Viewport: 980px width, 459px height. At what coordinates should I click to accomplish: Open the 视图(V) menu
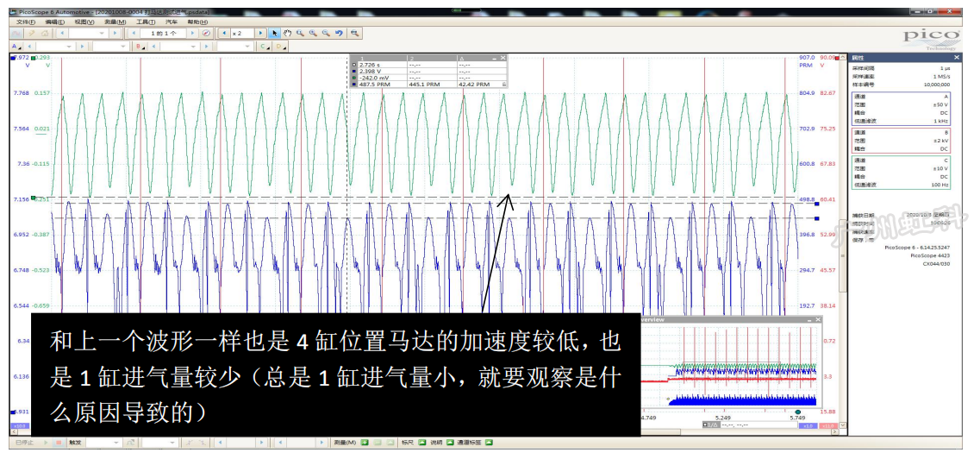[84, 22]
